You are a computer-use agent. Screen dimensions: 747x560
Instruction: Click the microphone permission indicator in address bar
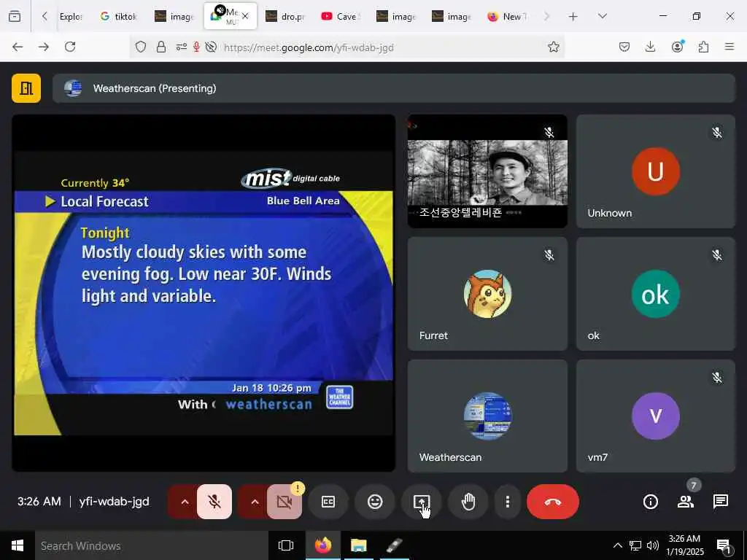pyautogui.click(x=196, y=47)
